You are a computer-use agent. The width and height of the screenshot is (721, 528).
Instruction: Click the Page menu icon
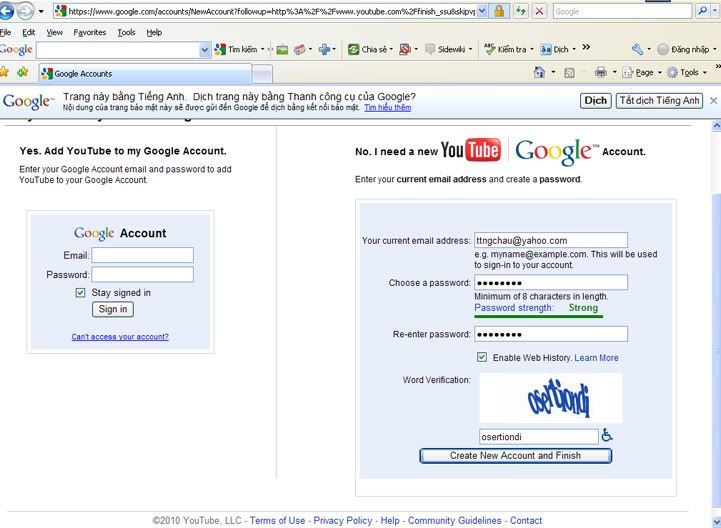(x=628, y=72)
